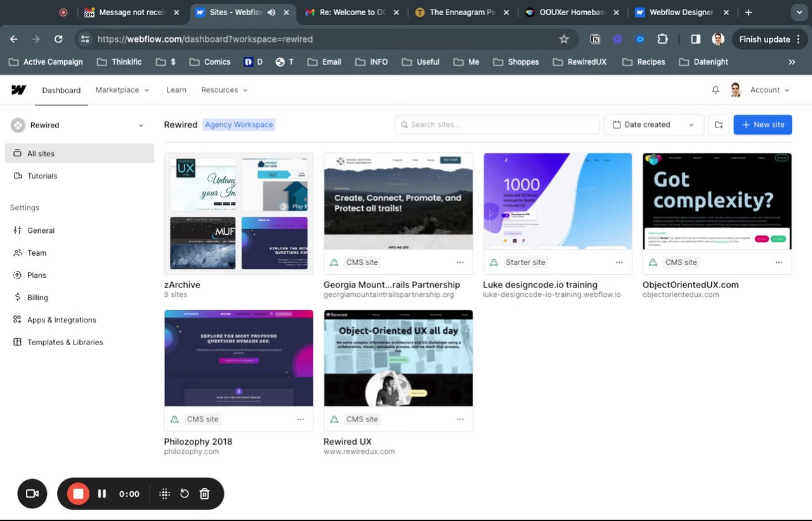Click the Webflow logo in the dashboard header
This screenshot has width=812, height=521.
(18, 90)
